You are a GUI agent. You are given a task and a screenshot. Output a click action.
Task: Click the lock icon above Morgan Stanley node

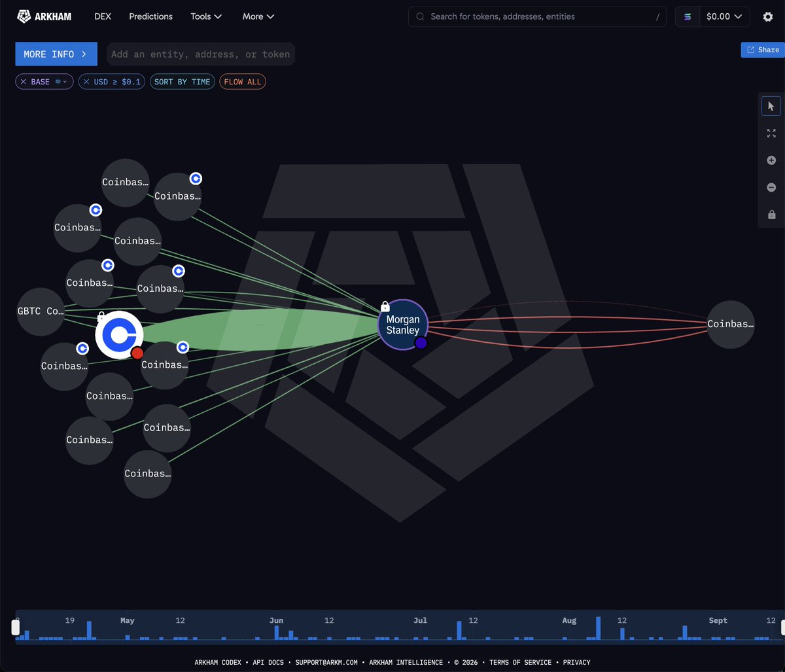point(385,306)
